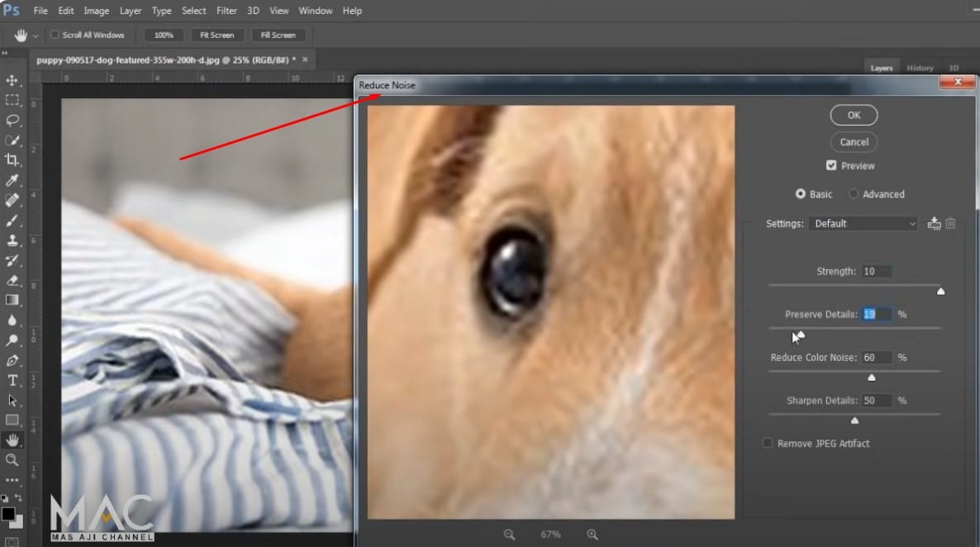Image resolution: width=980 pixels, height=547 pixels.
Task: Select the Pen tool
Action: 12,360
